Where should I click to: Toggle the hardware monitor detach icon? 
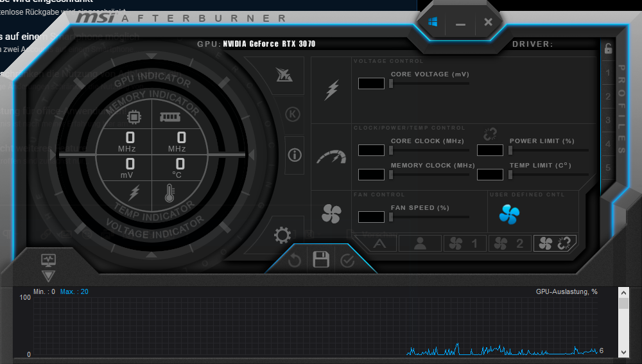[48, 259]
